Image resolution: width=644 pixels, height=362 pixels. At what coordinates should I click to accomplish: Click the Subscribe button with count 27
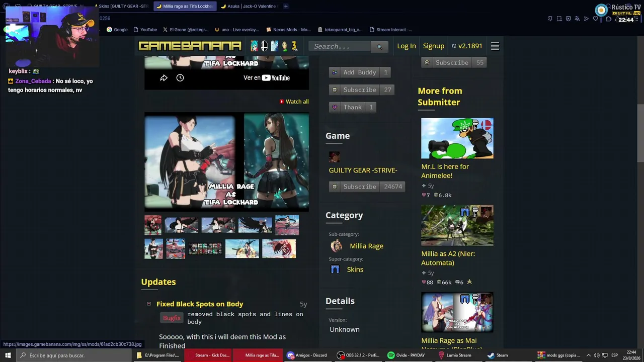click(362, 90)
